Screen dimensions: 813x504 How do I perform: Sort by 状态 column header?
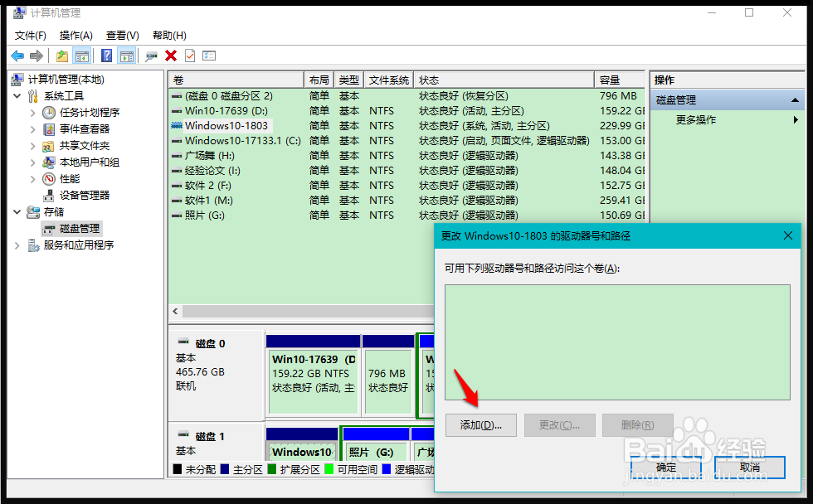tap(504, 80)
